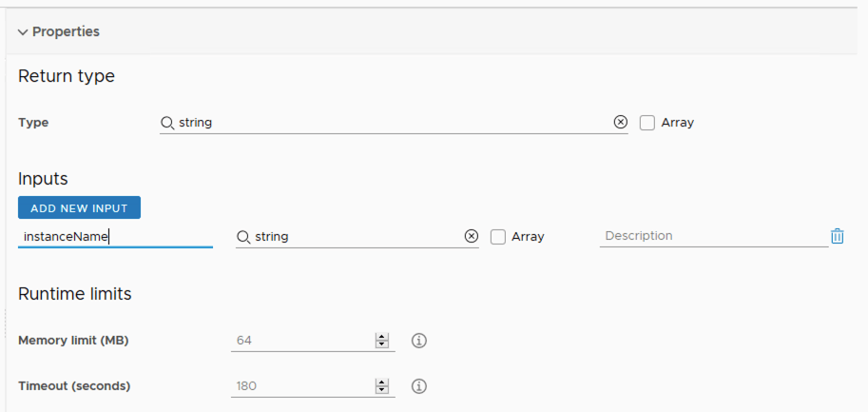Viewport: 868px width, 412px height.
Task: Enable Array checkbox for instanceName input
Action: coord(498,236)
